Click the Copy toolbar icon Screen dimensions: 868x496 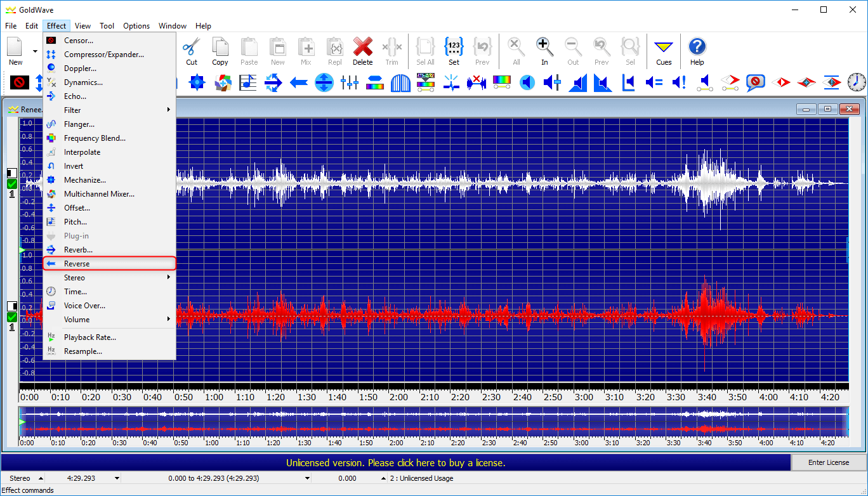[x=220, y=47]
